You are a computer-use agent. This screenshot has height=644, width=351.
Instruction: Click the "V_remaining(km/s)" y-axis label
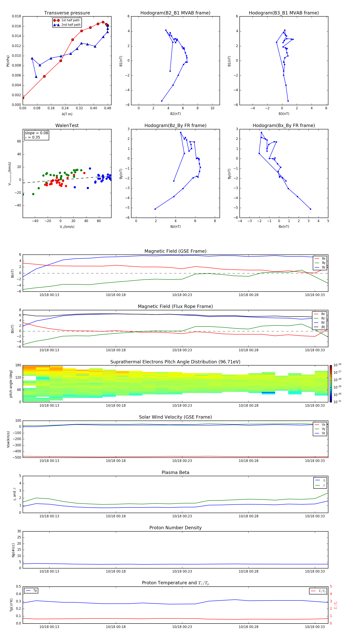click(10, 173)
